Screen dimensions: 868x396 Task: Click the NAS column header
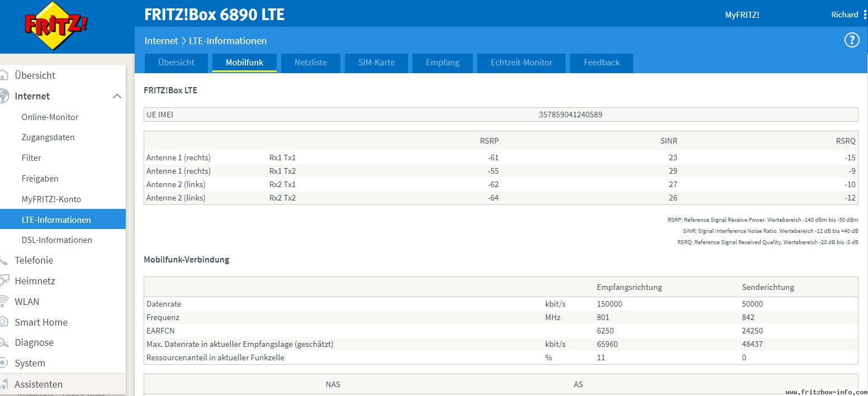click(333, 384)
